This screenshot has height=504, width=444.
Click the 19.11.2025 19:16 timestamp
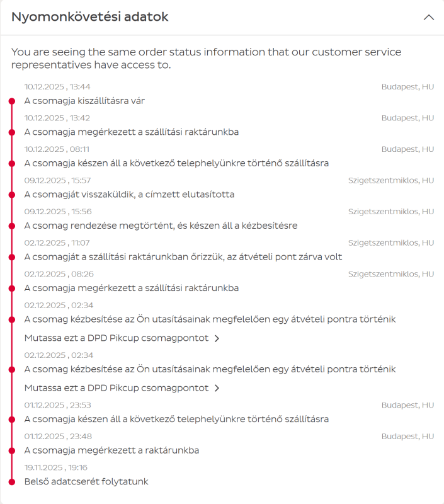tap(56, 467)
